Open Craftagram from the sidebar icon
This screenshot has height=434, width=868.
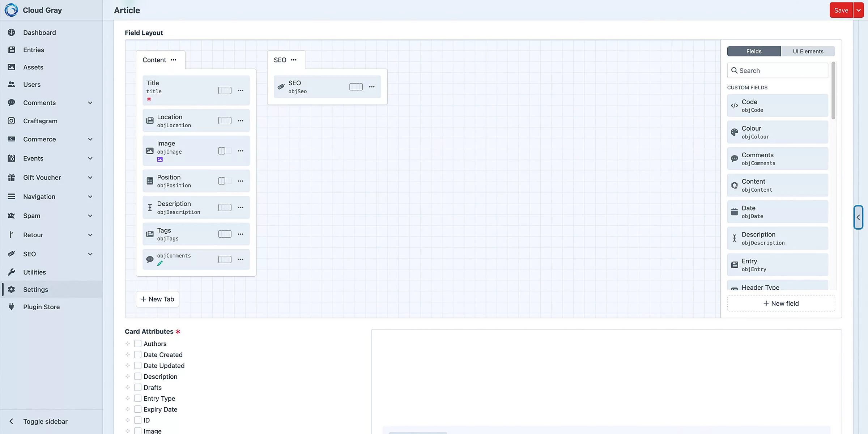click(x=12, y=121)
